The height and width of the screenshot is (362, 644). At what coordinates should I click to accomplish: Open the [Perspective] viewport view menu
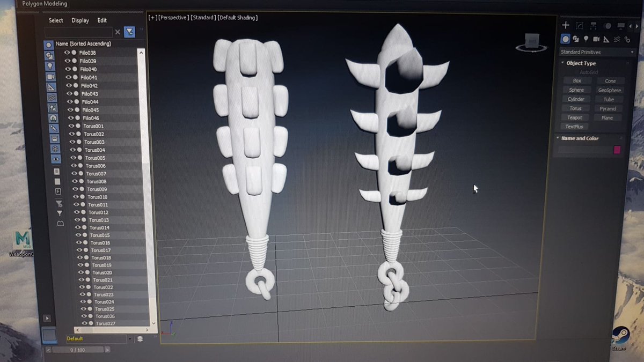pyautogui.click(x=173, y=18)
